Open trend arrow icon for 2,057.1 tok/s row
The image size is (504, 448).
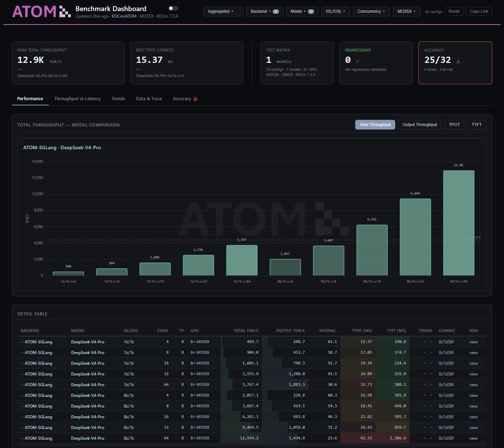tap(430, 395)
